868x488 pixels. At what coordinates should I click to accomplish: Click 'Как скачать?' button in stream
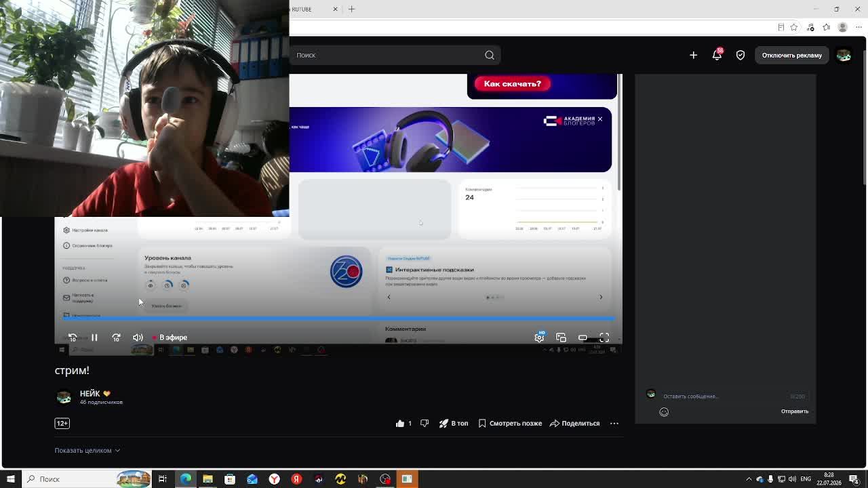tap(513, 83)
